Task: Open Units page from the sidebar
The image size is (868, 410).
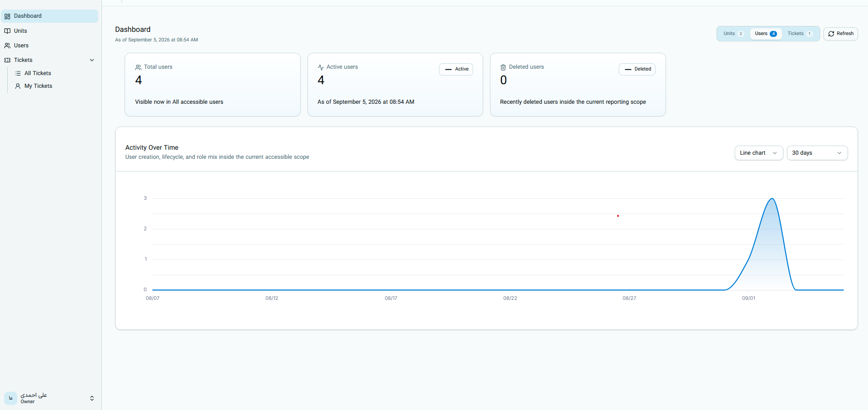Action: 50,31
